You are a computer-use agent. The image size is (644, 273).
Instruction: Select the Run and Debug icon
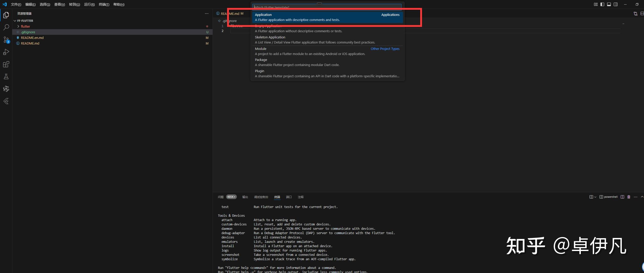point(6,52)
